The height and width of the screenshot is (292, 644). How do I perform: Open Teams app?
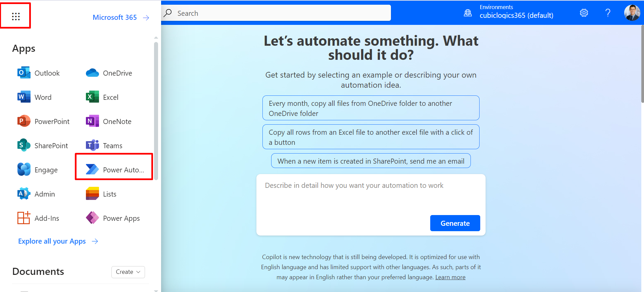coord(104,145)
